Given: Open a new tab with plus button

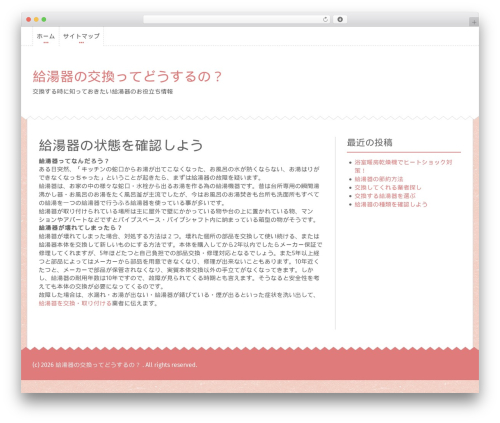Looking at the screenshot, I should tap(474, 22).
